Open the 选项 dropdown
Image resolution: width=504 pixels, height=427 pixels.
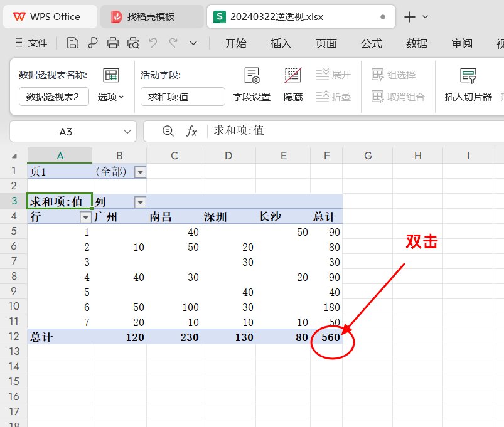click(x=110, y=97)
